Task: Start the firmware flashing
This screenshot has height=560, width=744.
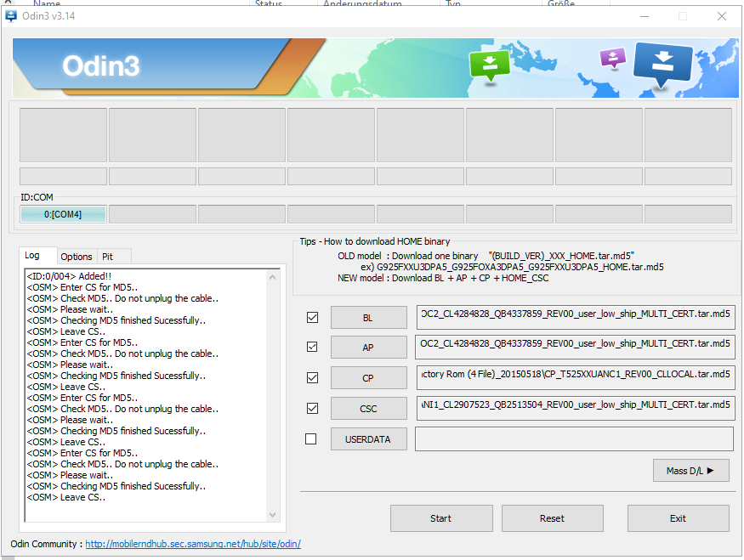Action: click(x=441, y=518)
